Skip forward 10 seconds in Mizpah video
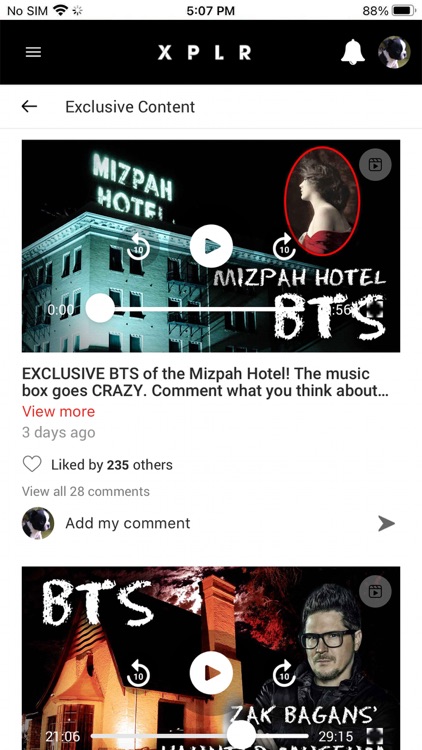 point(284,247)
